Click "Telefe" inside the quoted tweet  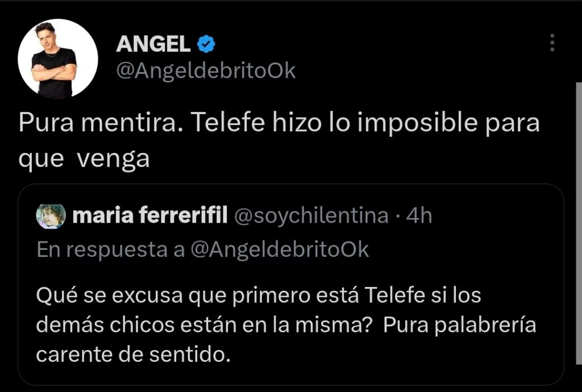pyautogui.click(x=393, y=297)
